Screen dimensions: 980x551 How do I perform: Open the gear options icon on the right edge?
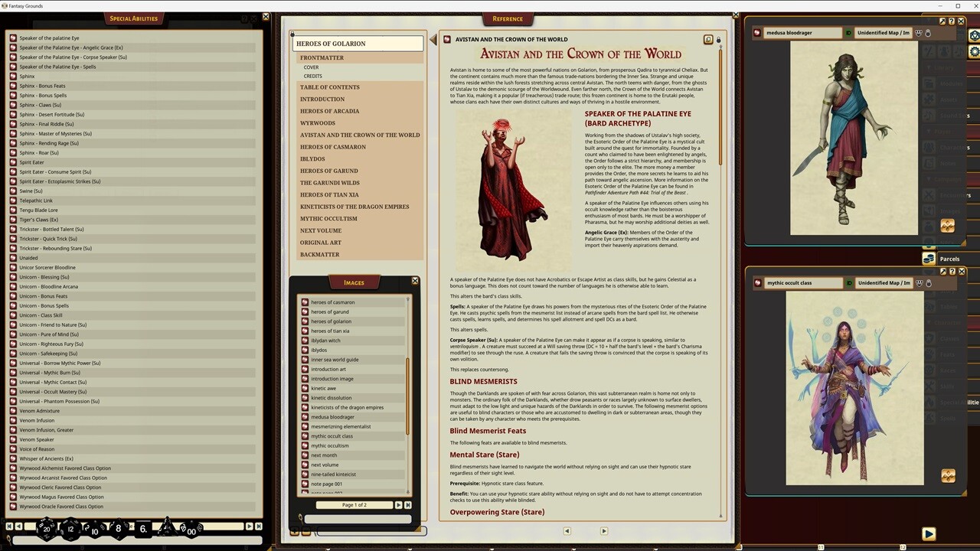[x=974, y=52]
